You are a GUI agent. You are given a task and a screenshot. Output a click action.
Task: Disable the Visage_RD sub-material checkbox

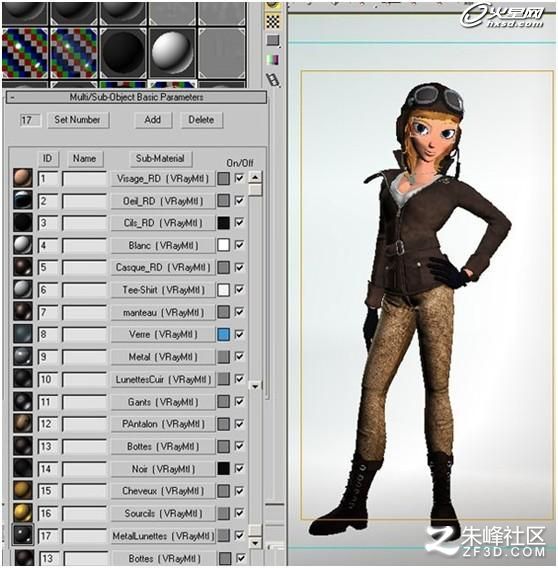point(239,178)
